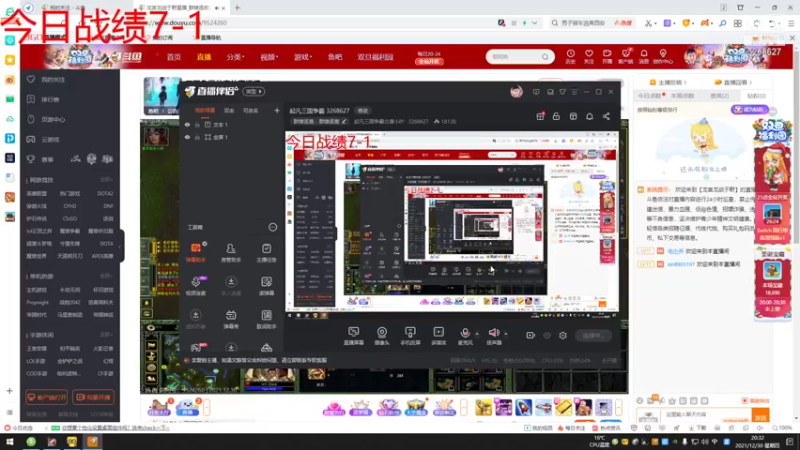
Task: Open the 读弹幕 read danmaku tool
Action: click(266, 286)
